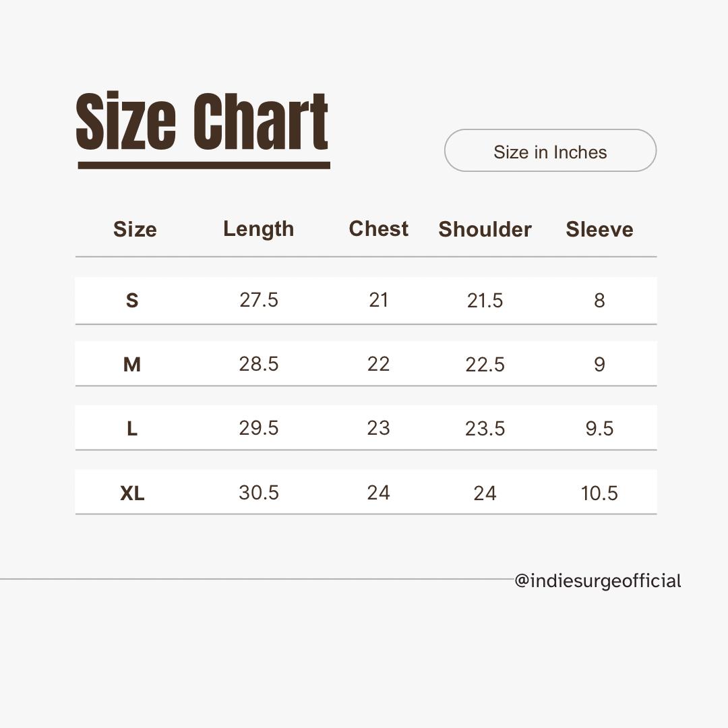Screen dimensions: 728x728
Task: Click the "Size Chart" title heading
Action: 202,123
